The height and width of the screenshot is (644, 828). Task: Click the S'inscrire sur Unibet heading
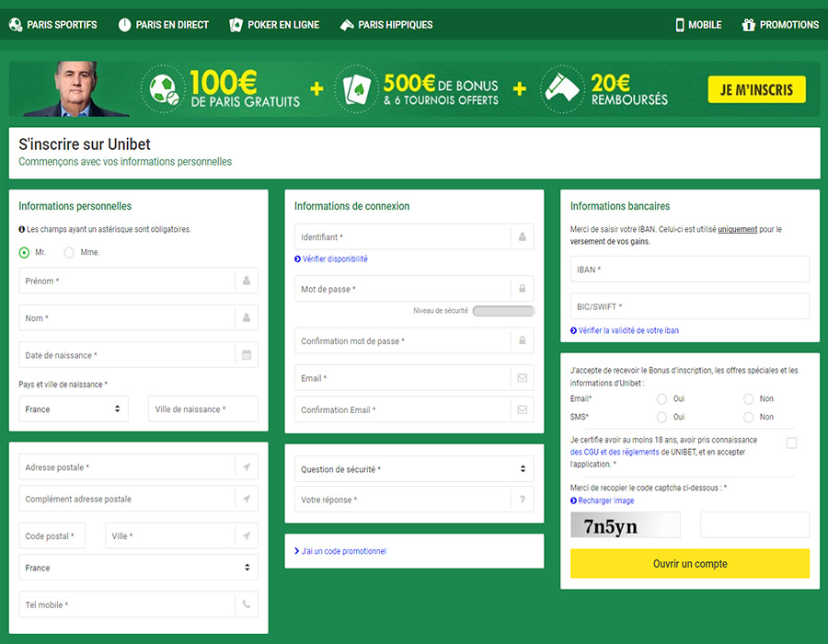(85, 144)
